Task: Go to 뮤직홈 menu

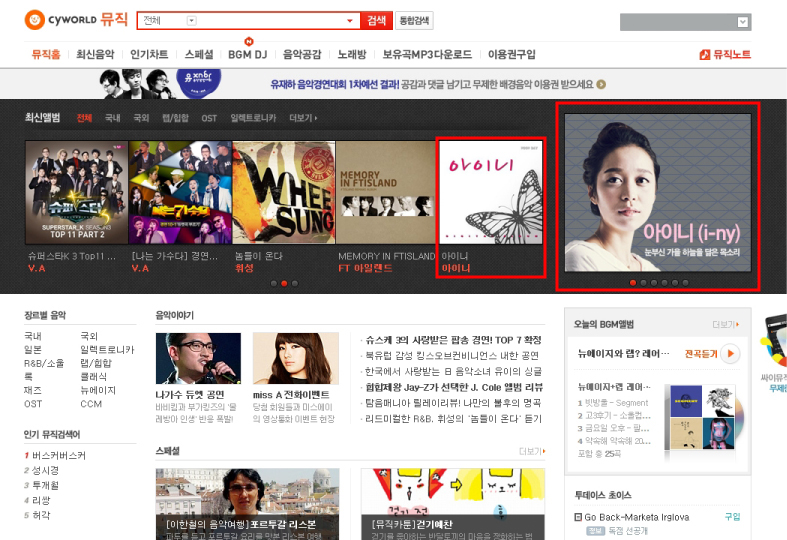Action: point(46,54)
